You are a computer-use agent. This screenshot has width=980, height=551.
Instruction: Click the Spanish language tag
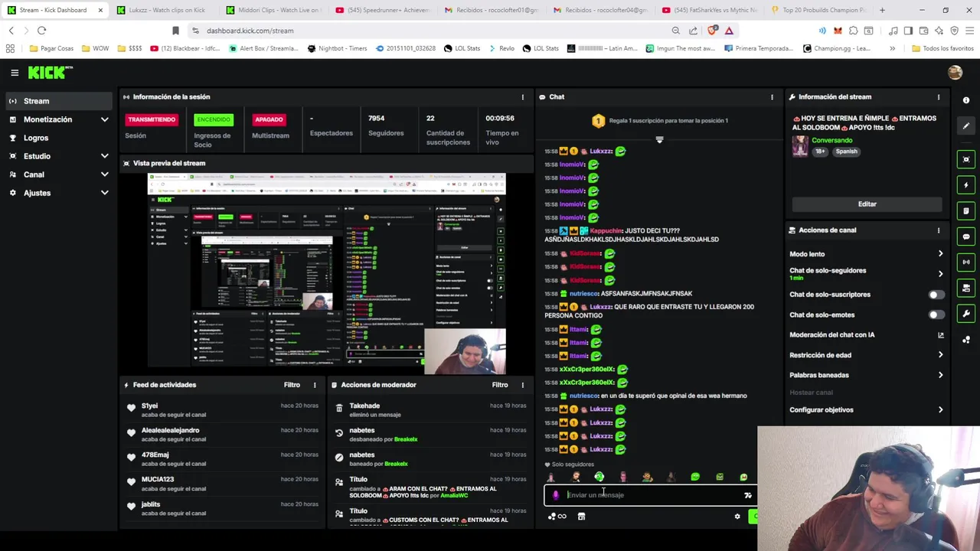click(846, 152)
